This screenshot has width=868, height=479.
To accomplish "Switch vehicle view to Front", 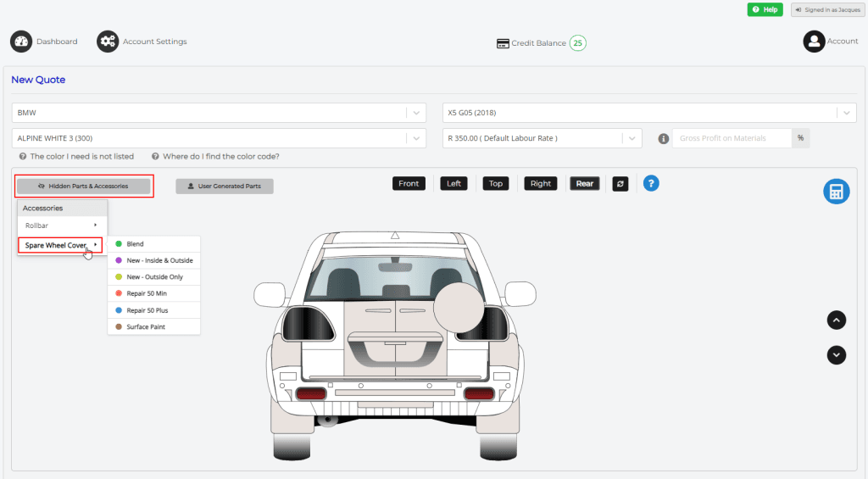I will 409,183.
